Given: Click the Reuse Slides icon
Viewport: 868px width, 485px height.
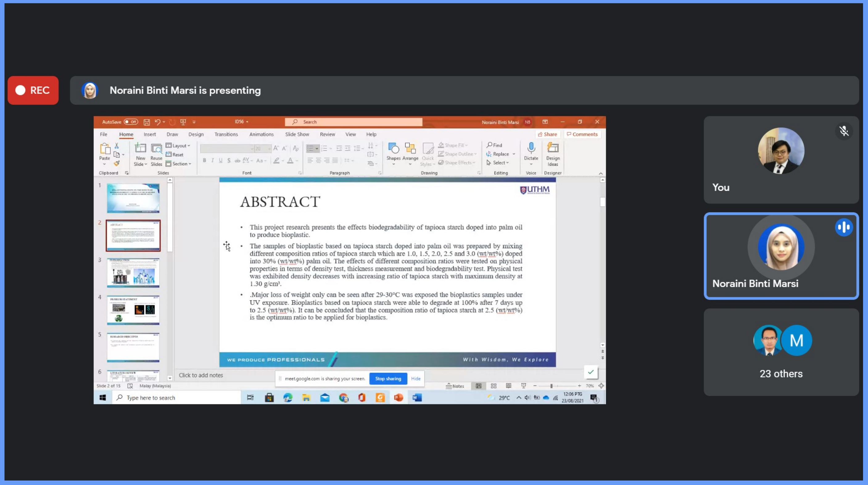Looking at the screenshot, I should pyautogui.click(x=156, y=148).
